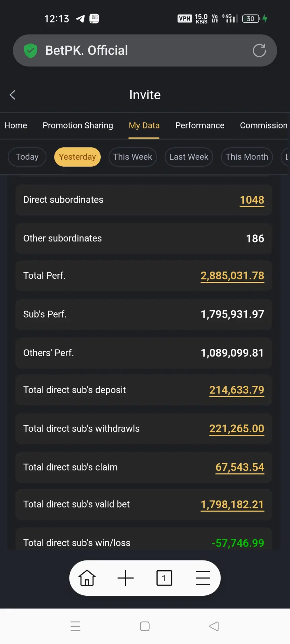290x644 pixels.
Task: Open Direct subordinates count 1048
Action: click(x=252, y=200)
